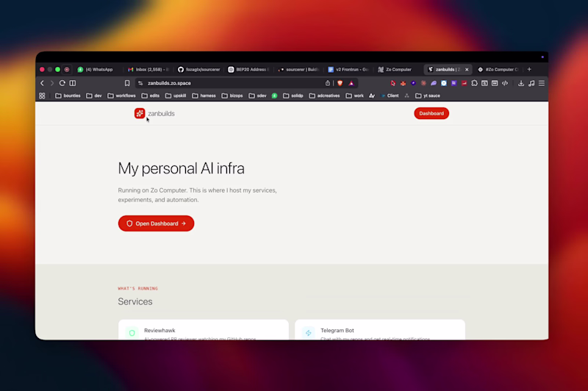
Task: Open Brave Rewards triangle icon
Action: tap(351, 83)
